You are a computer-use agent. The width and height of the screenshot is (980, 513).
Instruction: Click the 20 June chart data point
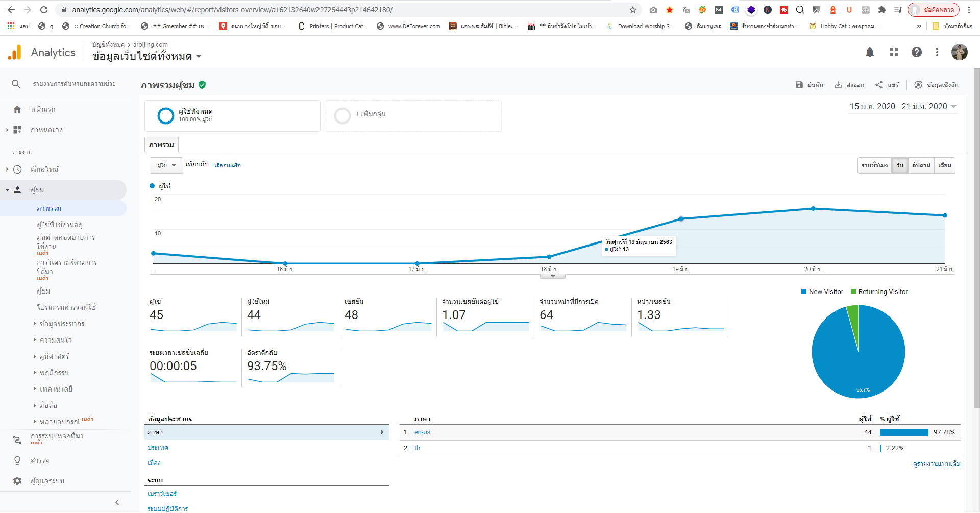click(813, 208)
